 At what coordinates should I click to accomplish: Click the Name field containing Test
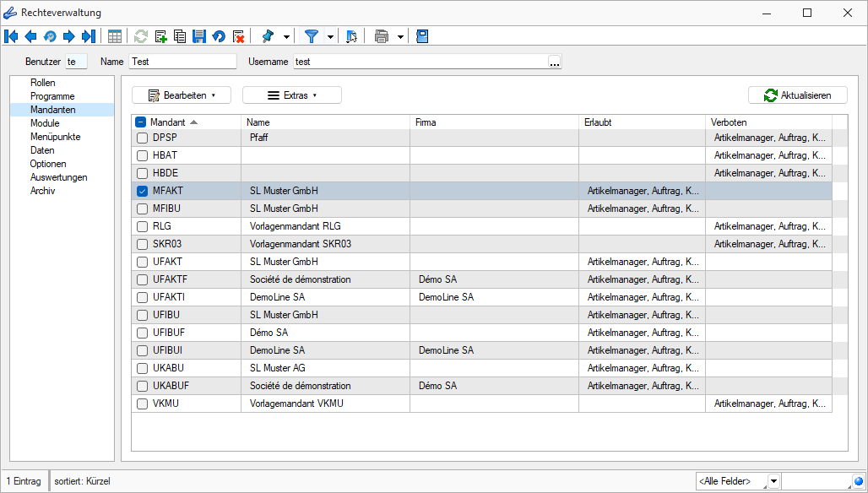pos(182,62)
